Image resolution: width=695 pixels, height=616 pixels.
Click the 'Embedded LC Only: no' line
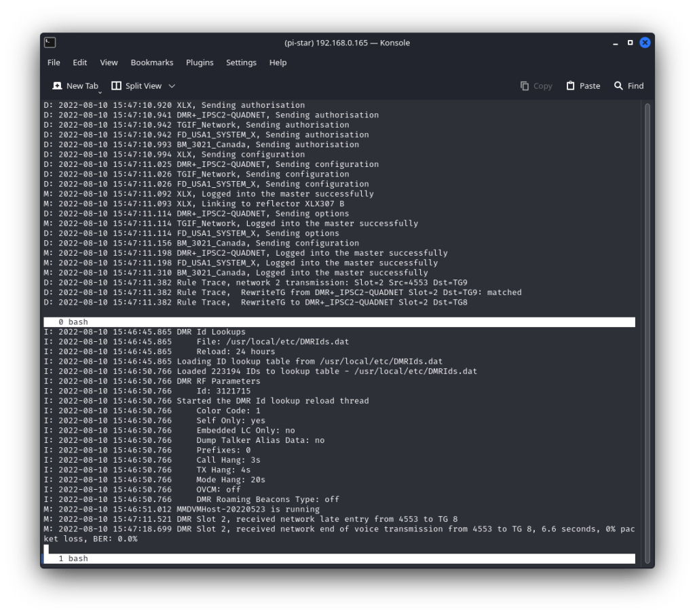coord(169,430)
